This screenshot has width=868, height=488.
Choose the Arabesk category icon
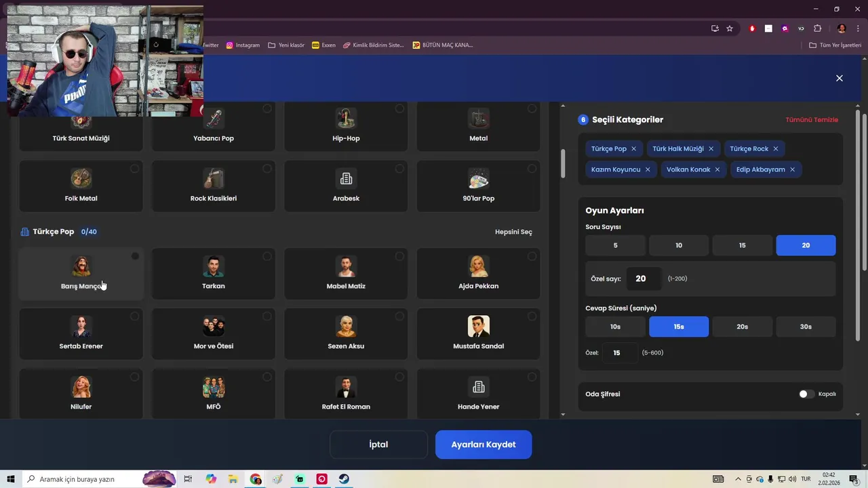coord(346,179)
